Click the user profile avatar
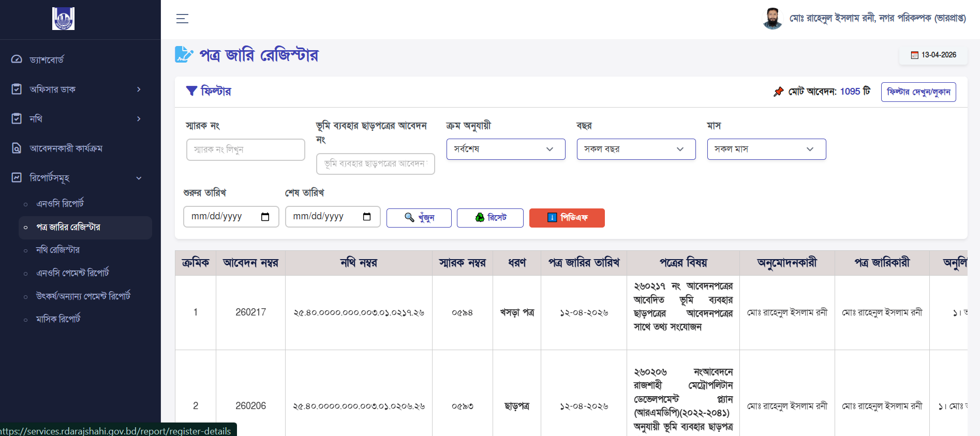 [x=772, y=19]
